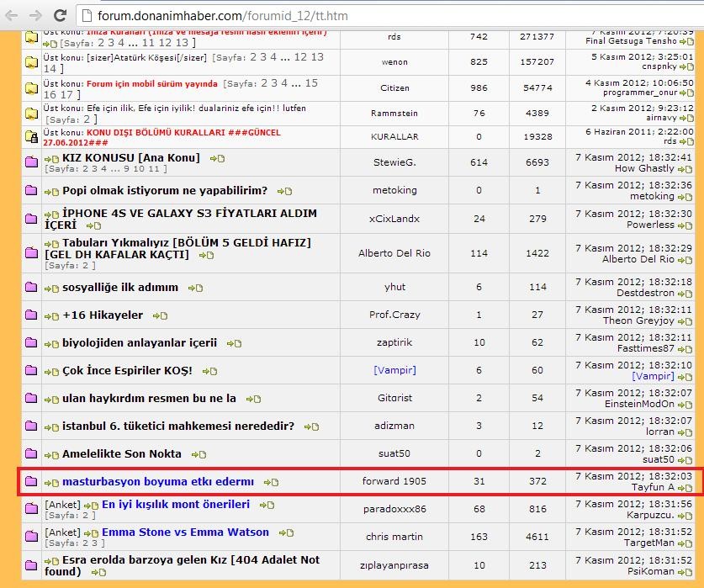Viewport: 704px width, 588px height.
Task: Jump to the last post icon after Popi olmak istiyorum title
Action: pyautogui.click(x=284, y=191)
